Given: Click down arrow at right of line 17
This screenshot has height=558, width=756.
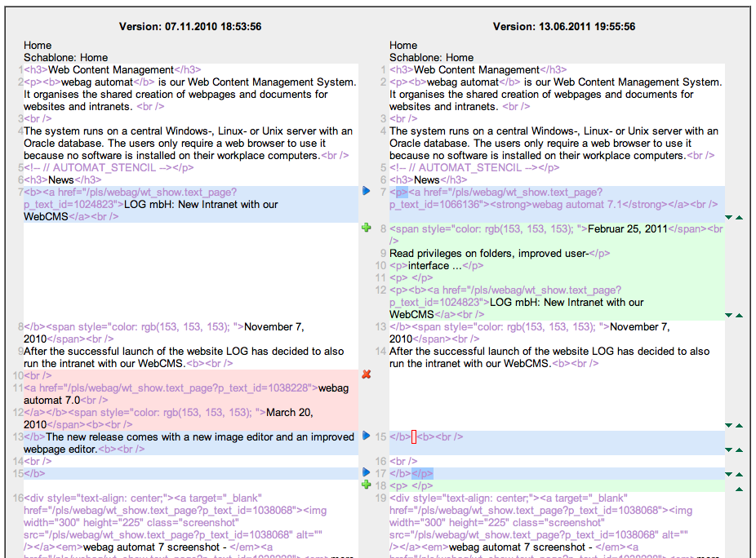Looking at the screenshot, I should (x=729, y=474).
